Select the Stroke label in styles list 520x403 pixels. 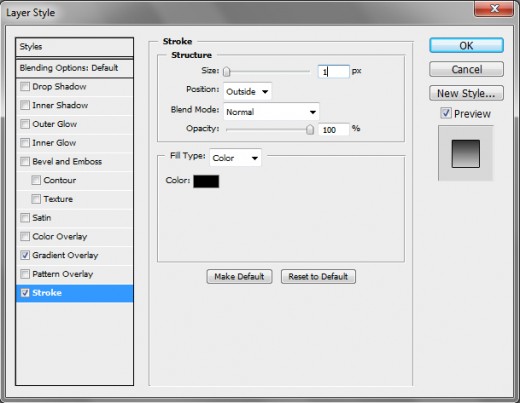(x=47, y=293)
